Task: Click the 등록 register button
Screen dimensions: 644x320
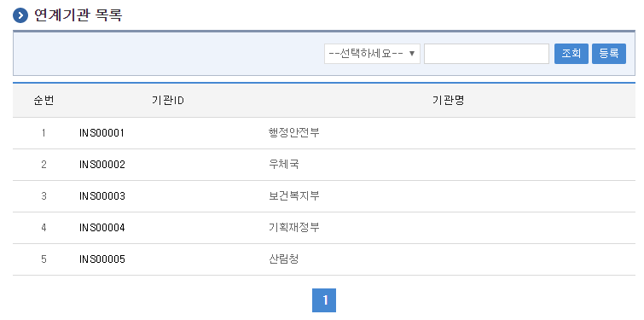Action: click(x=609, y=54)
